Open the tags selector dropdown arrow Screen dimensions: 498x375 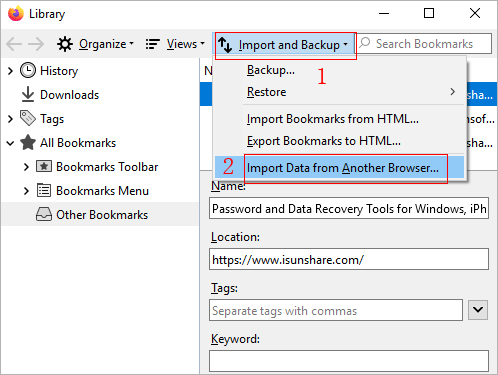click(x=478, y=310)
